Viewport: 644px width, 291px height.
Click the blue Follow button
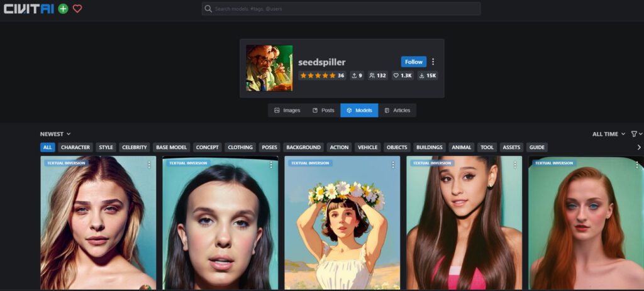pyautogui.click(x=413, y=62)
